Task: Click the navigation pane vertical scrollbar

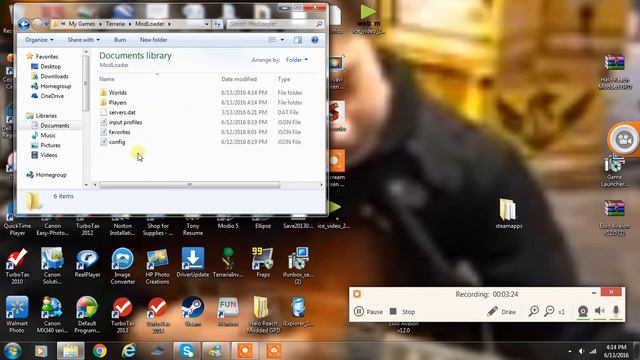Action: [x=86, y=84]
